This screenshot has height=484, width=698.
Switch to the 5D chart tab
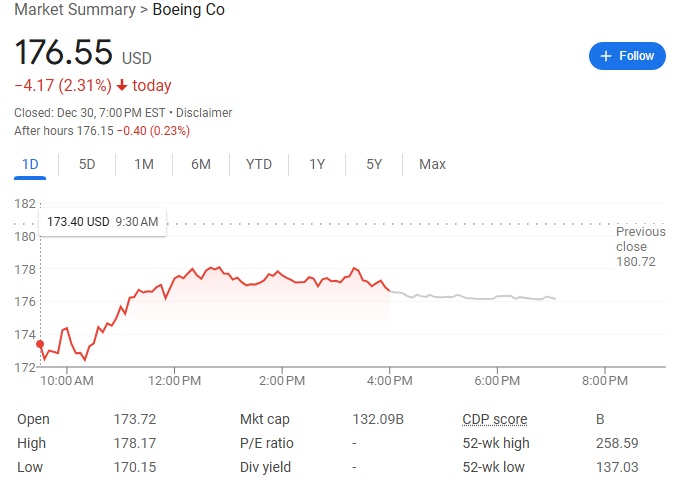click(87, 164)
